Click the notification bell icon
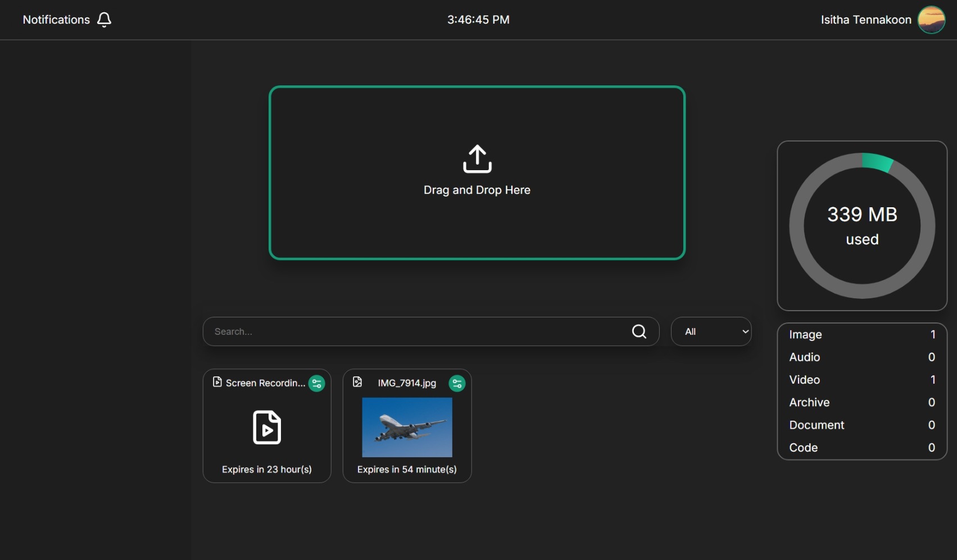Screen dimensions: 957x560 click(x=105, y=19)
